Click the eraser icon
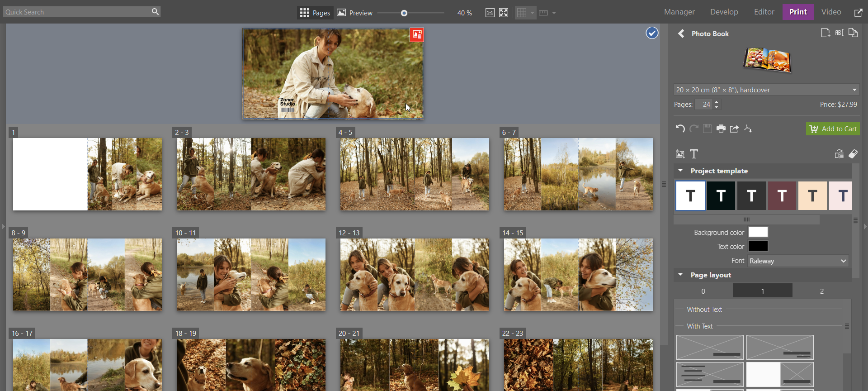The height and width of the screenshot is (391, 868). point(853,154)
